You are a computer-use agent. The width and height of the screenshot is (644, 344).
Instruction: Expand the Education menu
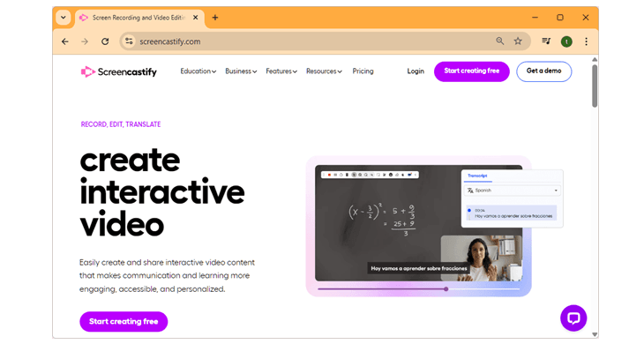click(x=198, y=71)
